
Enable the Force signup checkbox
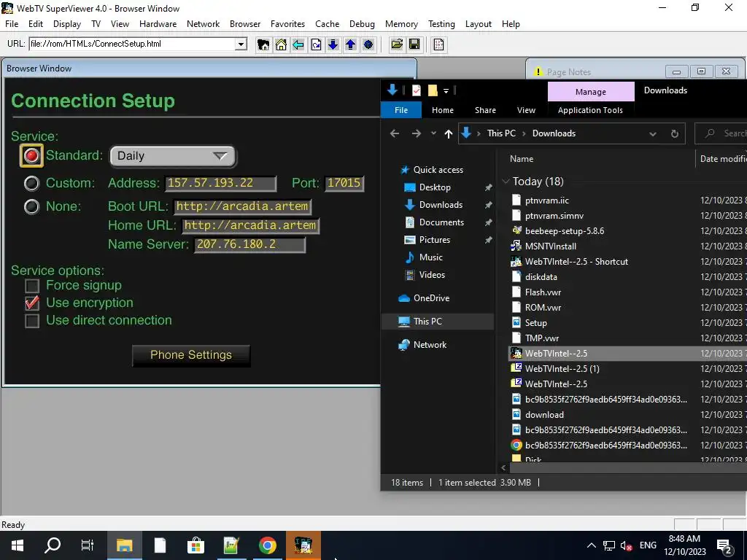tap(32, 286)
